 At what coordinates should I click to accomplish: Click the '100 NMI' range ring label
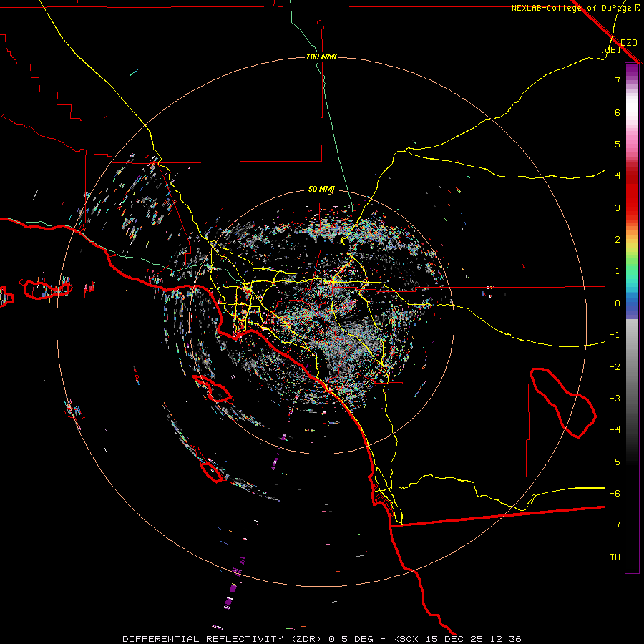coord(321,57)
